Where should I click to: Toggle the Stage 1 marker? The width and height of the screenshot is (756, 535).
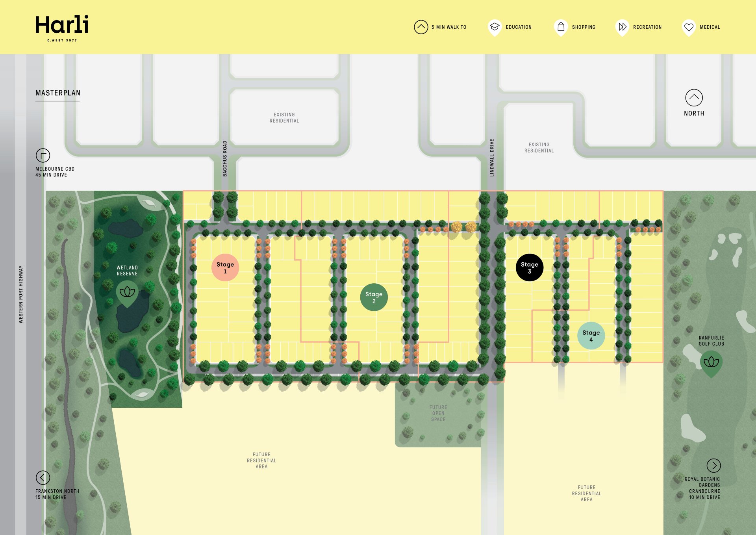coord(225,267)
